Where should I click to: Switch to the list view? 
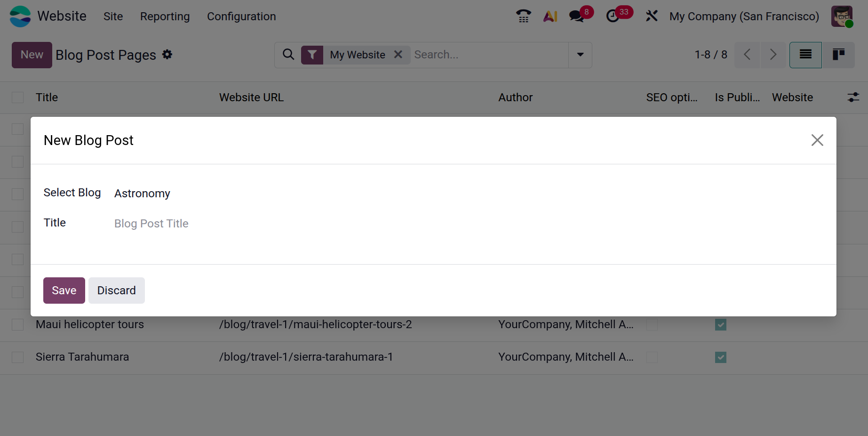pos(805,55)
